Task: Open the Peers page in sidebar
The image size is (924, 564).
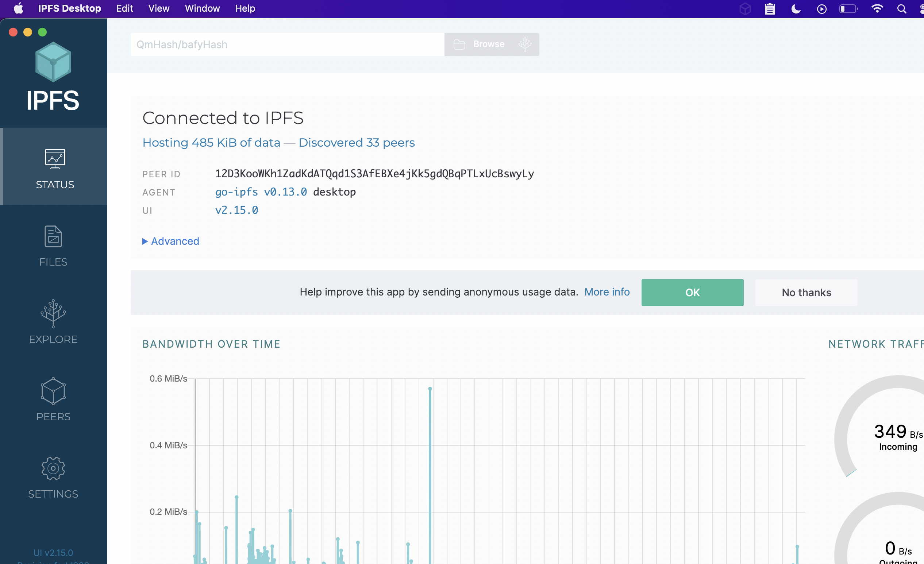Action: pos(53,400)
